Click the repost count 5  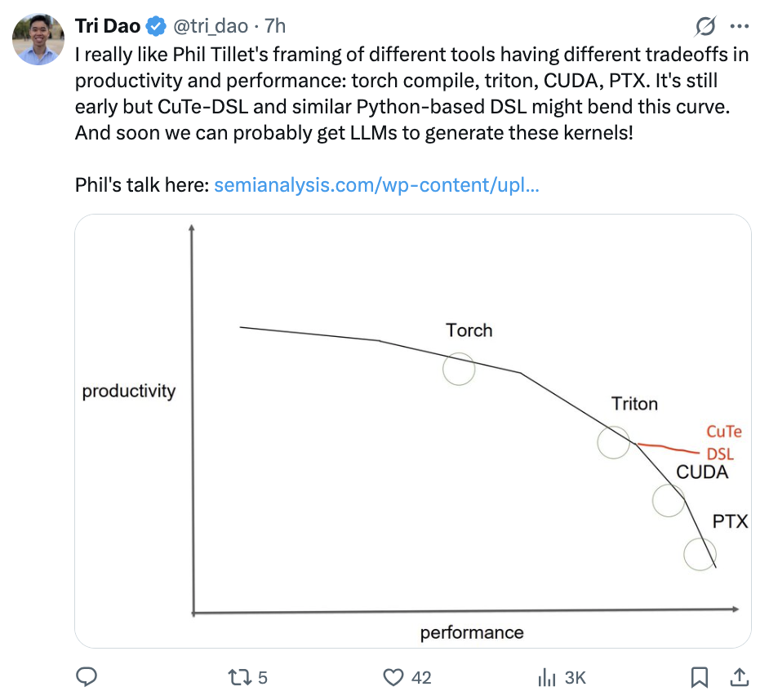click(263, 678)
